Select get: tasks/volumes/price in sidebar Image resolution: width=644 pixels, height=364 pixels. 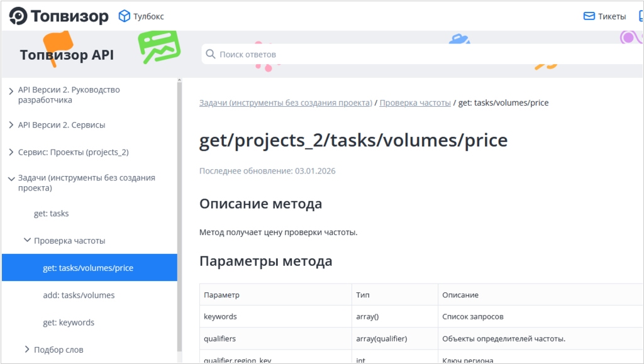[x=88, y=268]
